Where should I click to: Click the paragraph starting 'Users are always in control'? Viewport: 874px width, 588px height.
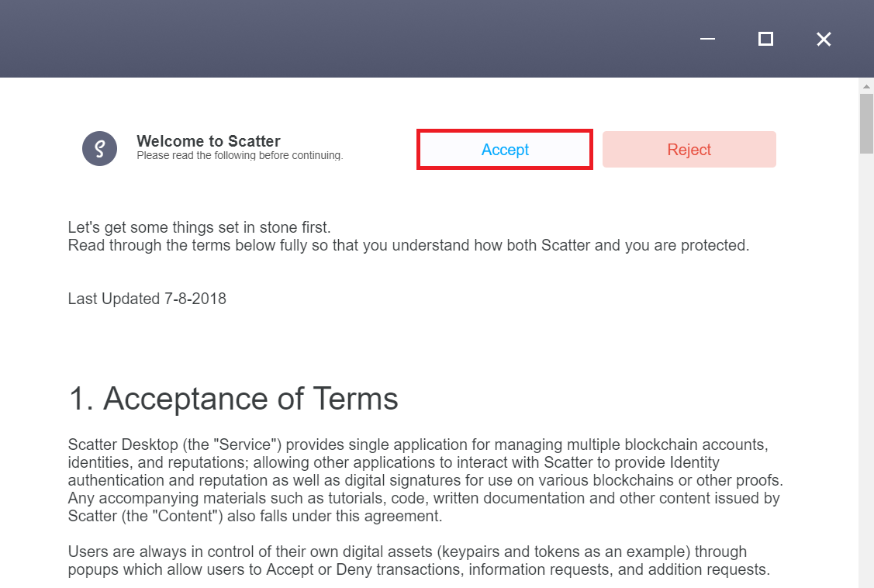(x=419, y=561)
